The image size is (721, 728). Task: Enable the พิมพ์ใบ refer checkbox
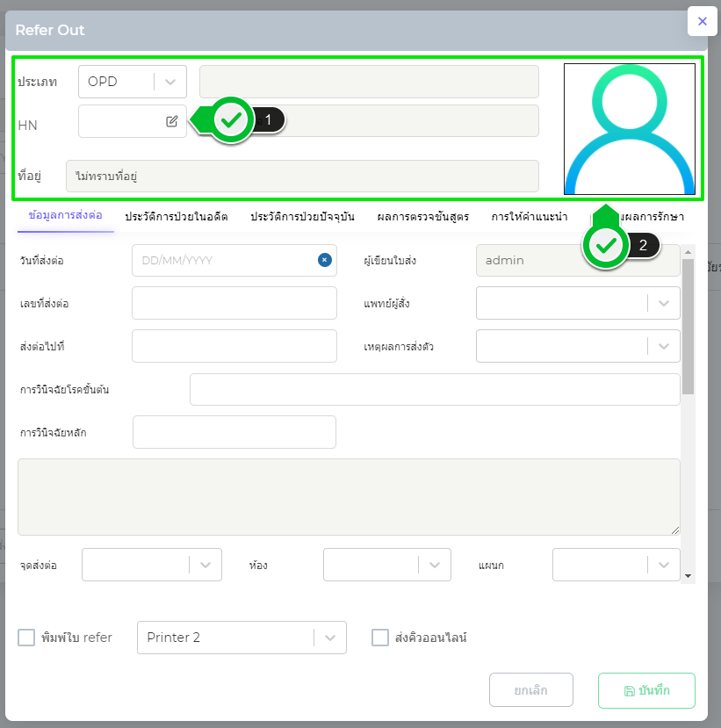point(26,638)
